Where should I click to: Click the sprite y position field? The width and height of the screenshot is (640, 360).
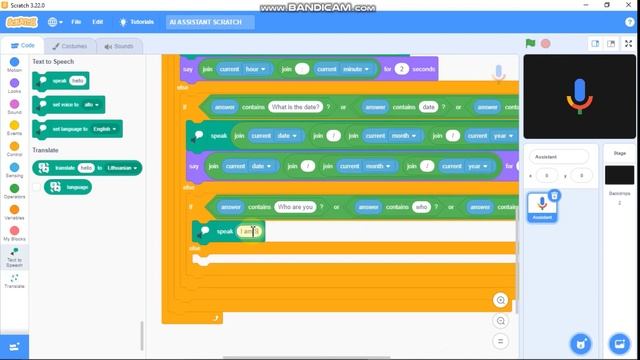[x=581, y=176]
